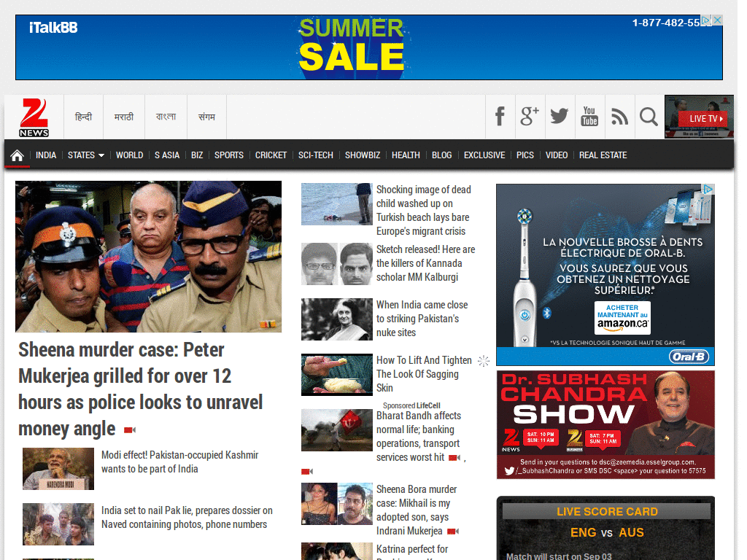Open the EXCLUSIVE section

tap(484, 155)
